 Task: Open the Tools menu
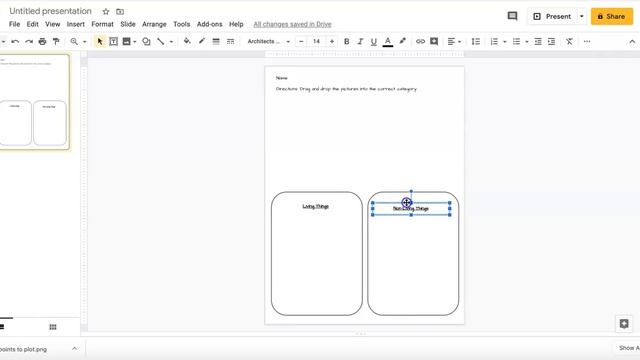pos(182,24)
